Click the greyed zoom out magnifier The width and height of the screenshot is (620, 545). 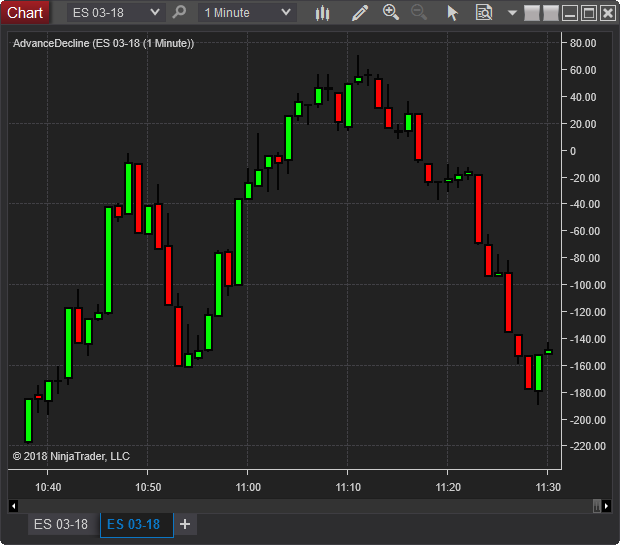(x=419, y=12)
